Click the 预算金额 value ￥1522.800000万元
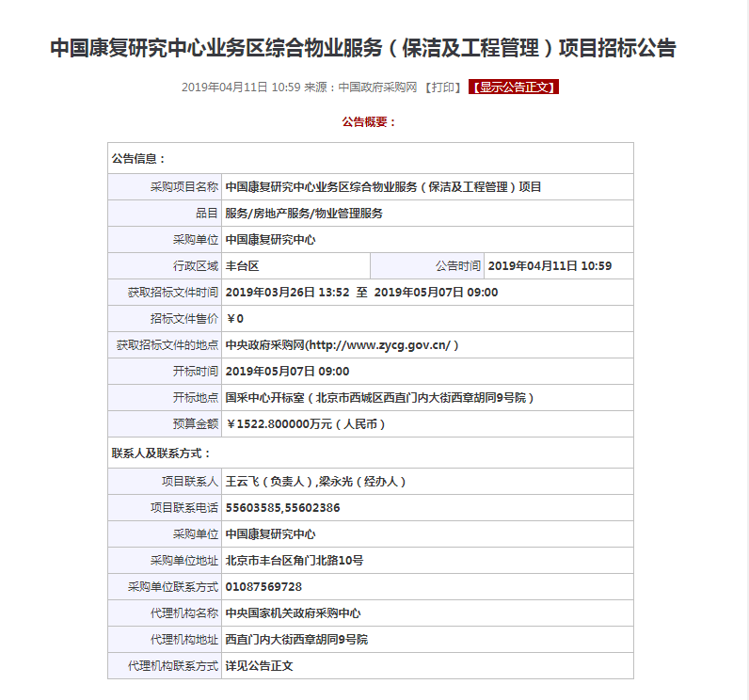The width and height of the screenshot is (749, 700). point(306,424)
